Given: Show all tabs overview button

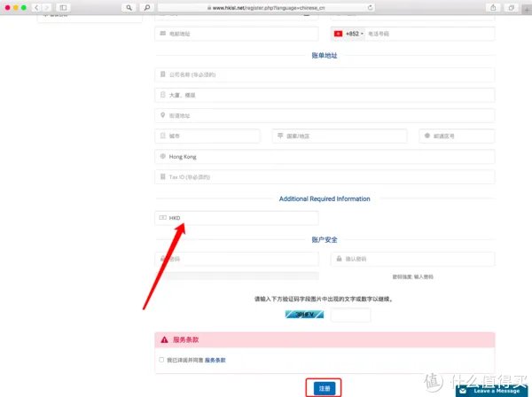Looking at the screenshot, I should [x=511, y=7].
